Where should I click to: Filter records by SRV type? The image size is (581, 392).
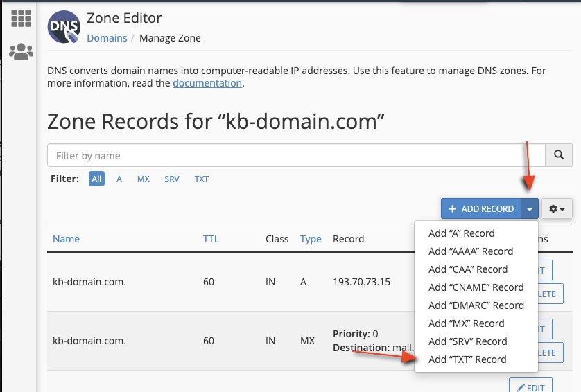[172, 179]
